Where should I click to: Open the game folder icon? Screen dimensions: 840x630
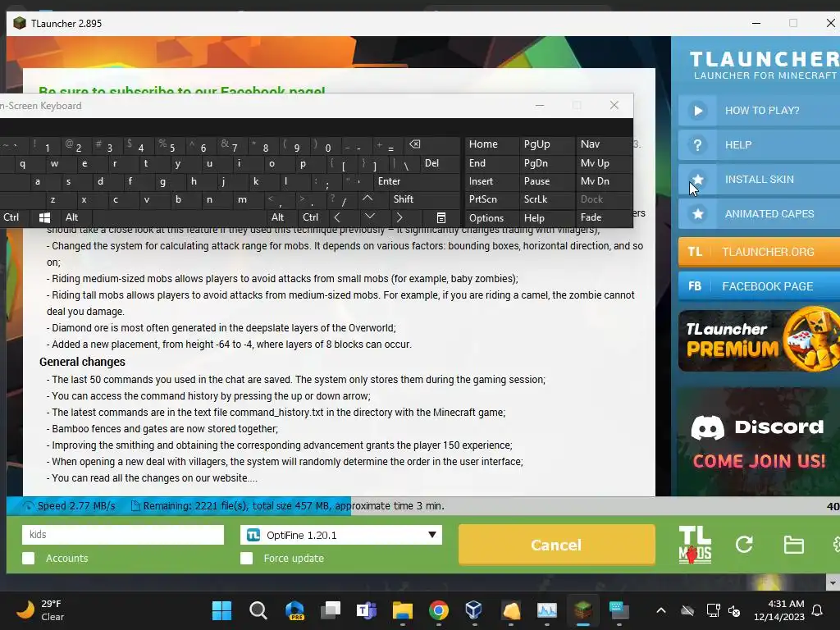pos(793,545)
